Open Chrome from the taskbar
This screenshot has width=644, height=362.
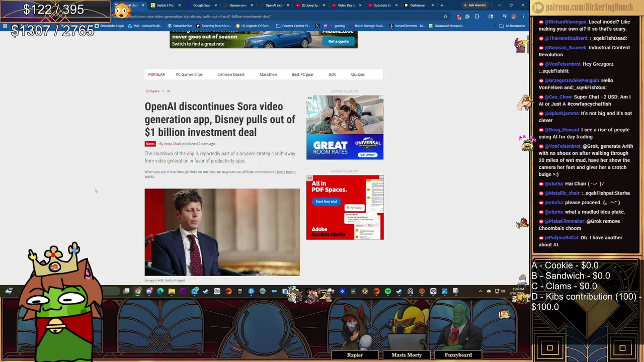coord(138,291)
